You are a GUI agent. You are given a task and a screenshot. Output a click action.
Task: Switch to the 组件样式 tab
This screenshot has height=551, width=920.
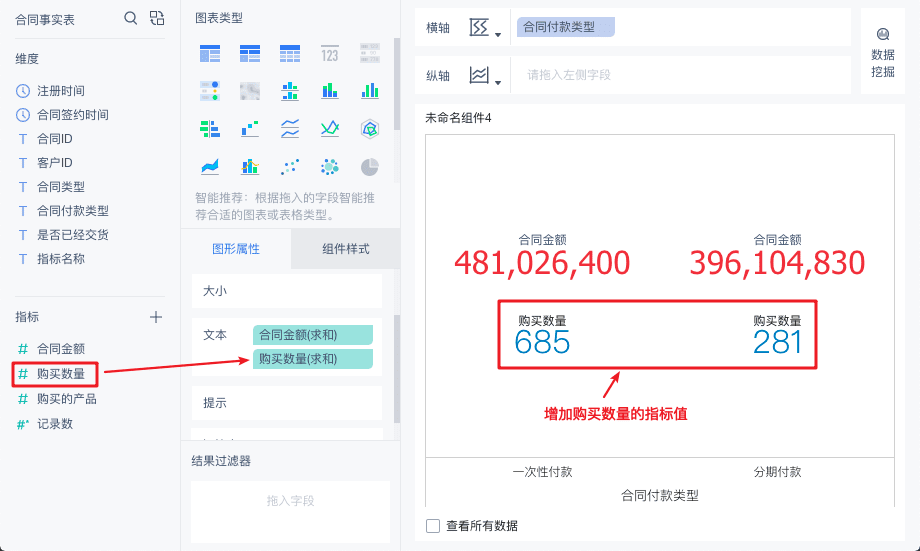click(346, 249)
